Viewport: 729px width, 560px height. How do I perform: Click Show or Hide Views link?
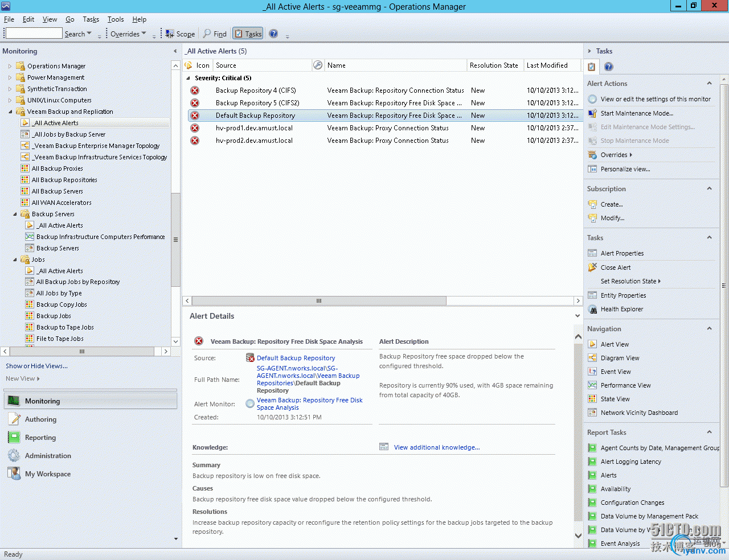click(x=36, y=366)
